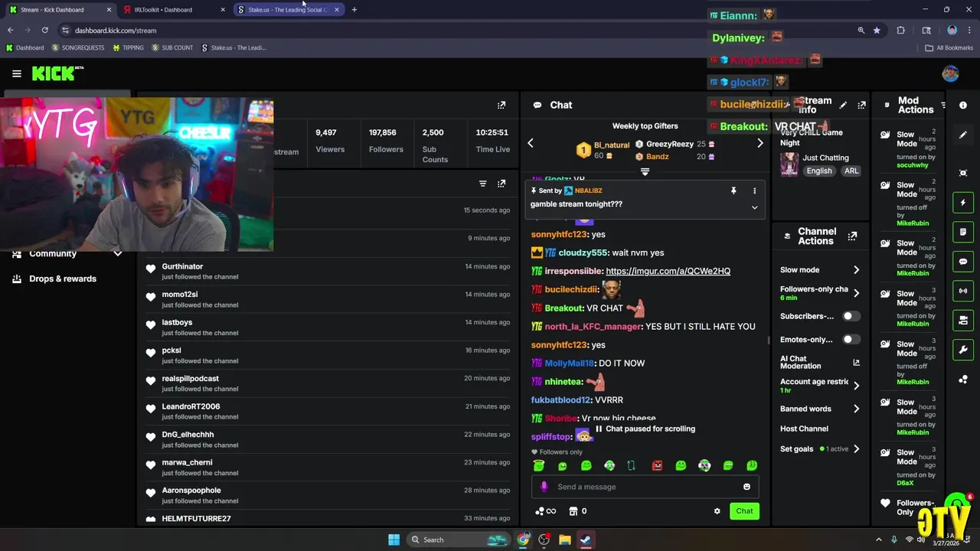Open the imgur link in chat
The width and height of the screenshot is (980, 551).
pyautogui.click(x=668, y=271)
